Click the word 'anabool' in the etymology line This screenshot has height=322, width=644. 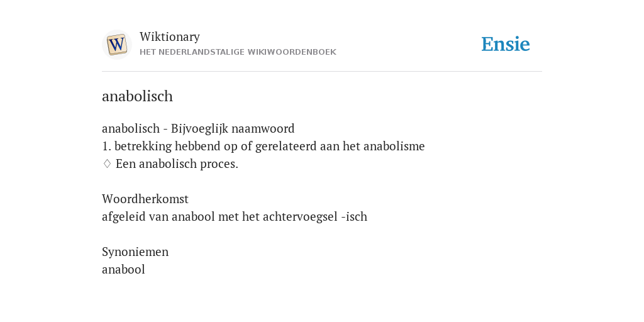(x=193, y=217)
